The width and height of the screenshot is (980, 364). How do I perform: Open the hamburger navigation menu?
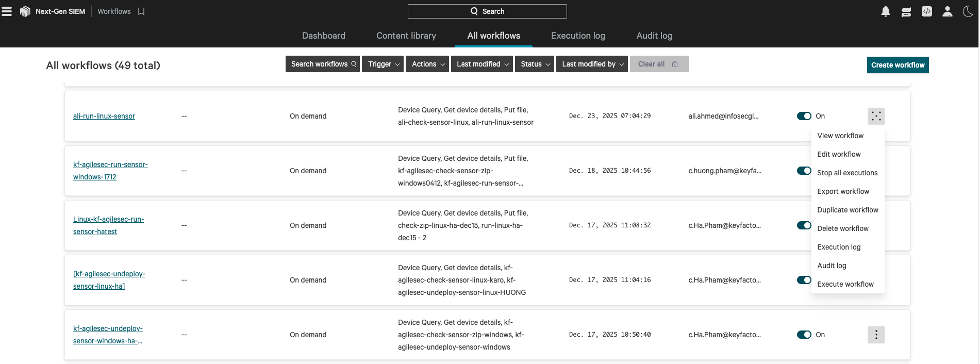click(7, 11)
